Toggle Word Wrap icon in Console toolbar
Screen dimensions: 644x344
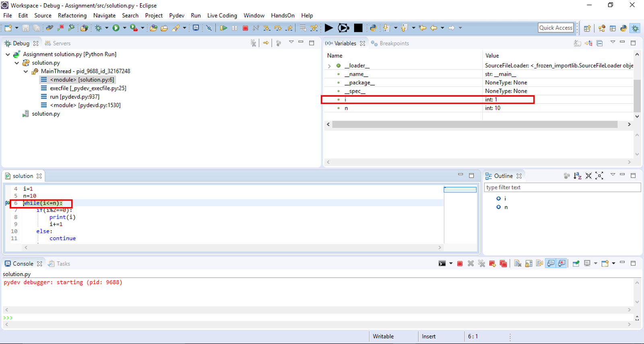point(539,263)
